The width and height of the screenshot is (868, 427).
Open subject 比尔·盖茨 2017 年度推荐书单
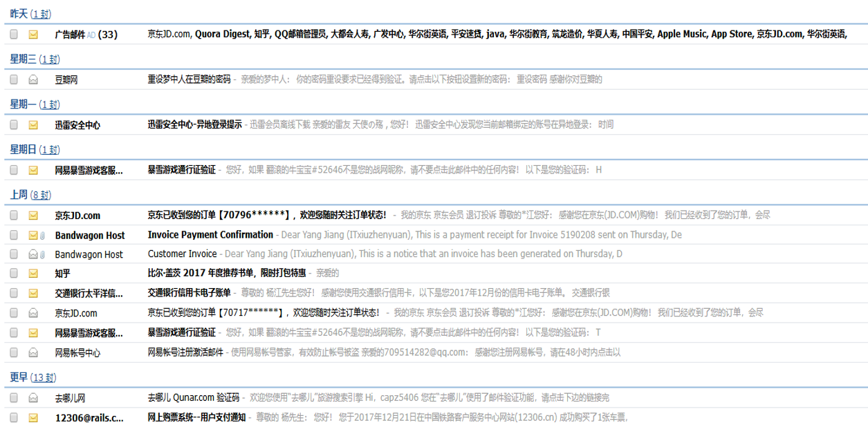tap(227, 274)
